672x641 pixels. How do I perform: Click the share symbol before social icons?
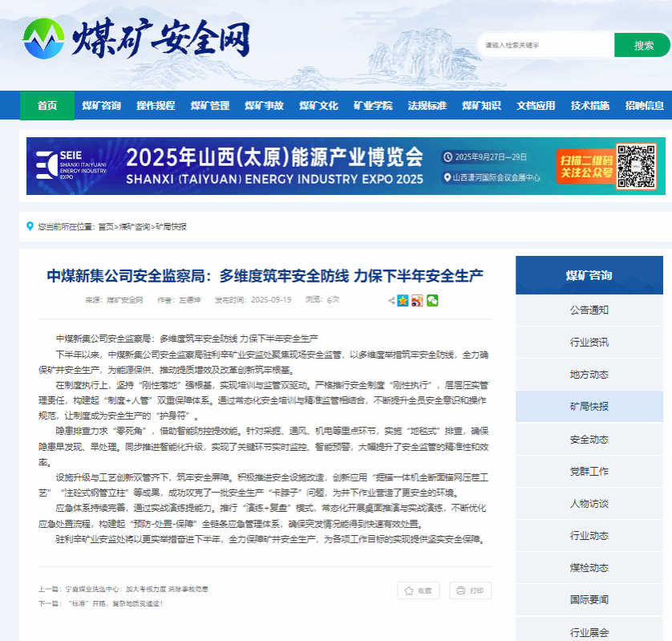tap(392, 301)
